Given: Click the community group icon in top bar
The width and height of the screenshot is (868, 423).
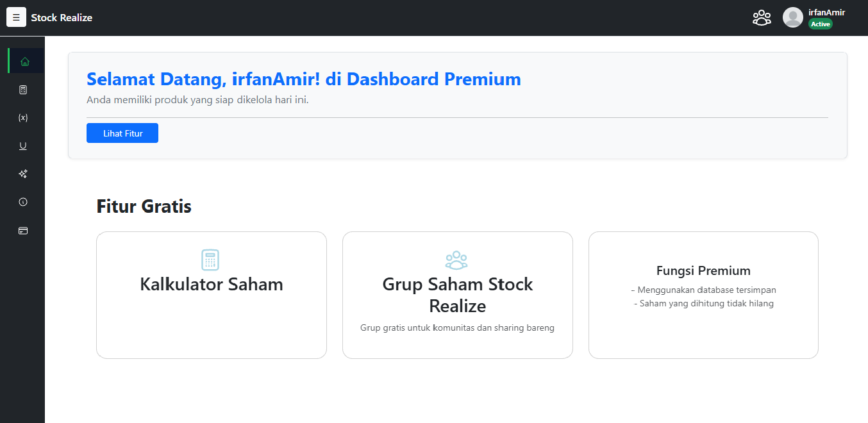Looking at the screenshot, I should pyautogui.click(x=762, y=18).
